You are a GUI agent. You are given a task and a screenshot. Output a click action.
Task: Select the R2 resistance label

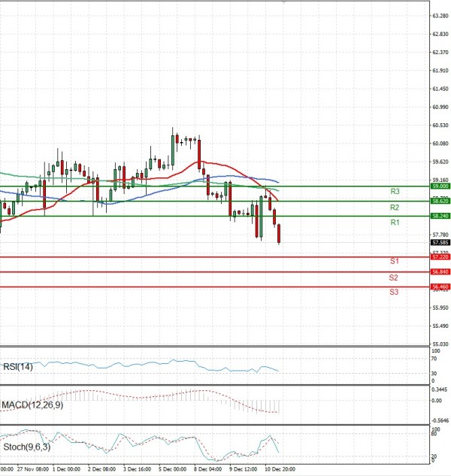click(x=394, y=207)
